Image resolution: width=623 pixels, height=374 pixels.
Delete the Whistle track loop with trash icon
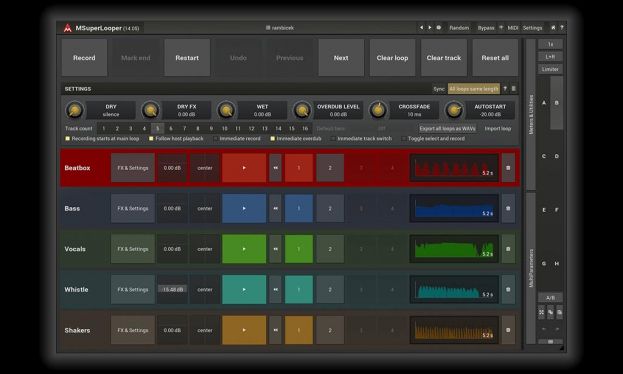(508, 289)
